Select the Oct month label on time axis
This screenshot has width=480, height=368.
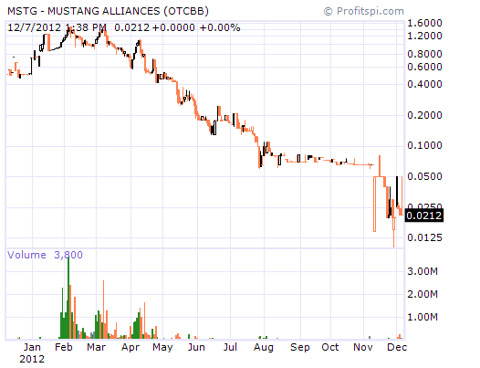click(x=330, y=347)
